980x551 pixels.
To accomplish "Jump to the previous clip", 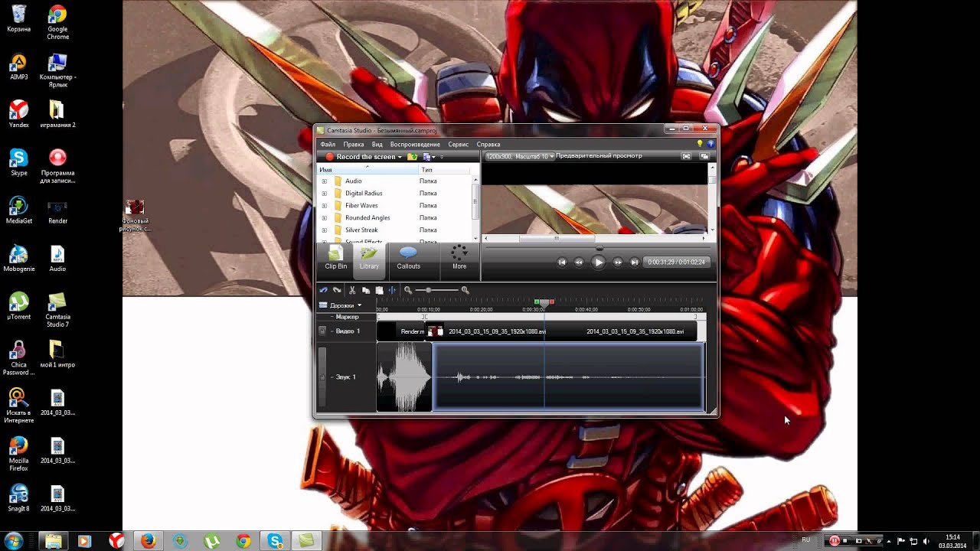I will click(562, 262).
